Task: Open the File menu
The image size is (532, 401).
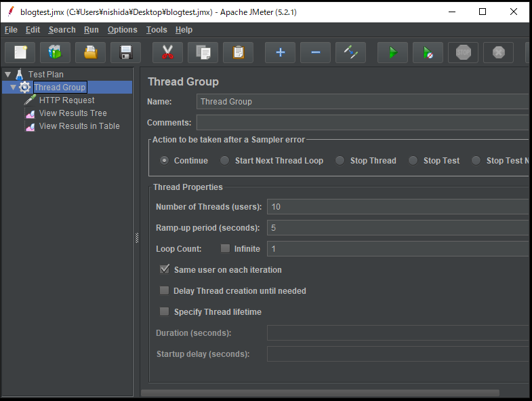Action: (11, 30)
